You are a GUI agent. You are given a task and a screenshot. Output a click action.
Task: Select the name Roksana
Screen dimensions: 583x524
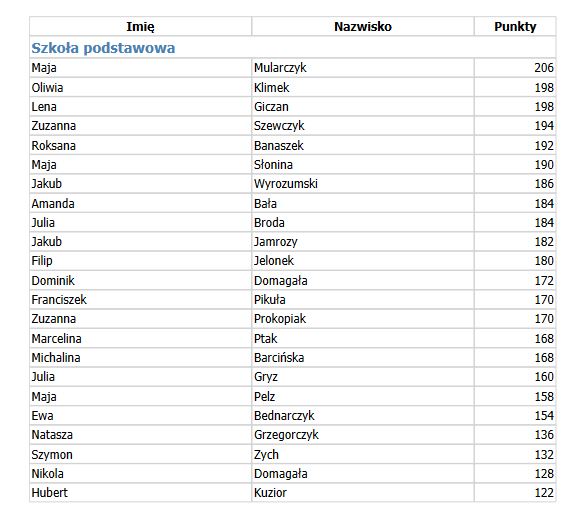pyautogui.click(x=54, y=145)
